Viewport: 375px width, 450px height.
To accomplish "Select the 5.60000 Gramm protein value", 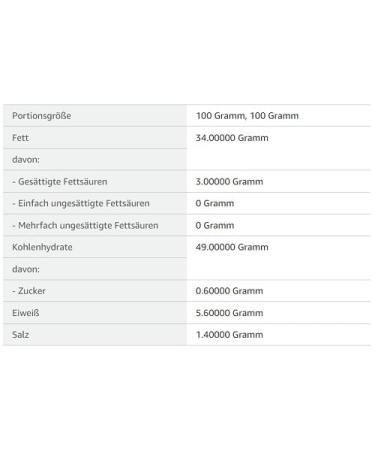I will 229,313.
